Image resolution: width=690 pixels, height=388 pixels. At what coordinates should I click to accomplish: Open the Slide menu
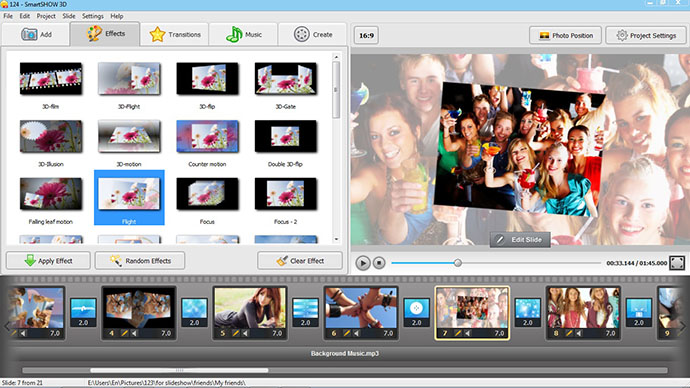69,16
